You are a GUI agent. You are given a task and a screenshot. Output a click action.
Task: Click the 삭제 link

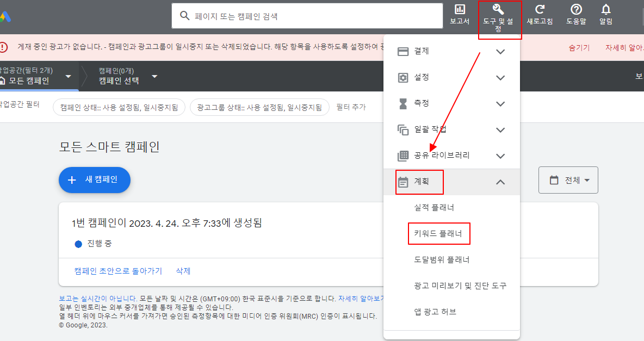tap(183, 271)
